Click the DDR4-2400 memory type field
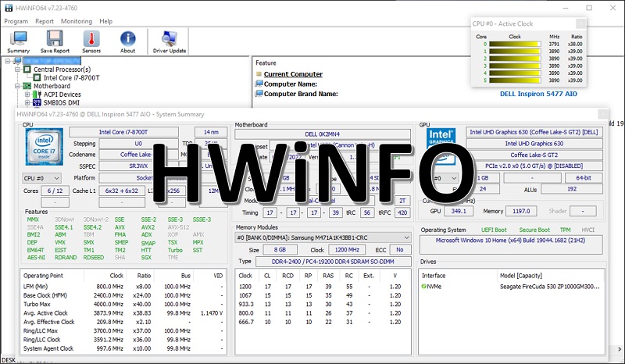Image resolution: width=625 pixels, height=364 pixels. [x=334, y=262]
